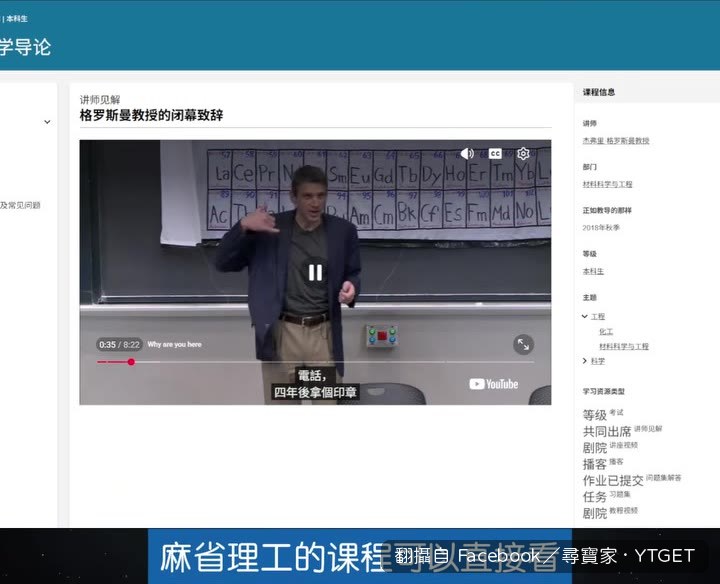Expand the left sidebar chevron

point(47,122)
